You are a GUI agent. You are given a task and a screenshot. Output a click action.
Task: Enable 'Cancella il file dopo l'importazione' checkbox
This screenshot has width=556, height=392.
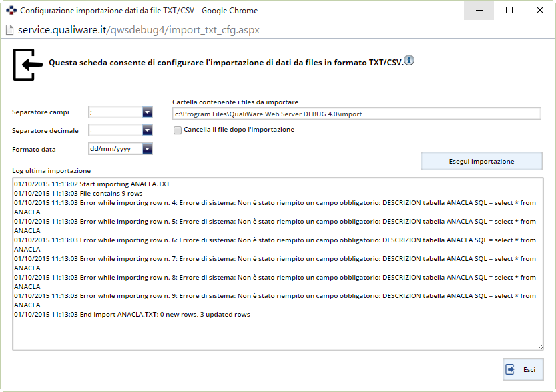pos(178,130)
